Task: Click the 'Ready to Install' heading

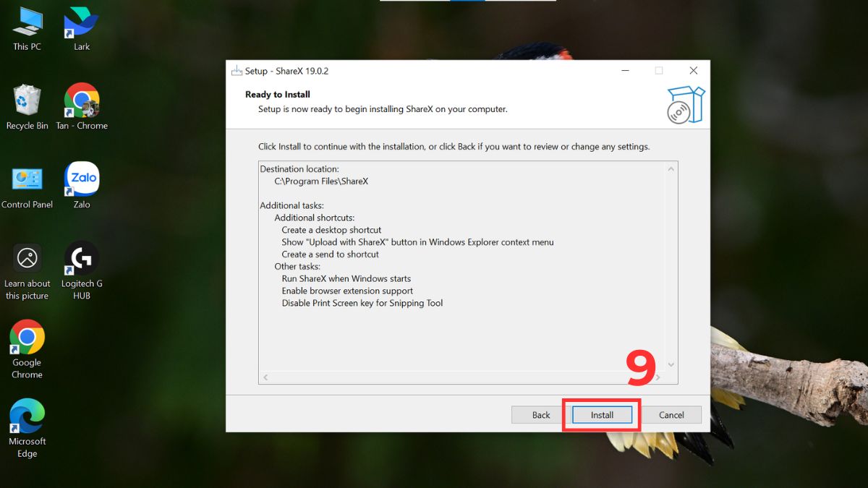Action: pos(278,95)
